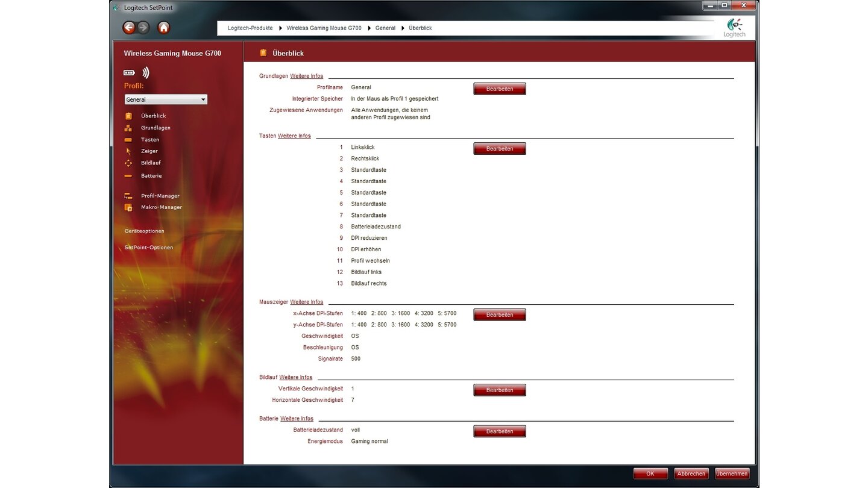Click Bearbeiten in the Tasten section
868x488 pixels.
[500, 149]
